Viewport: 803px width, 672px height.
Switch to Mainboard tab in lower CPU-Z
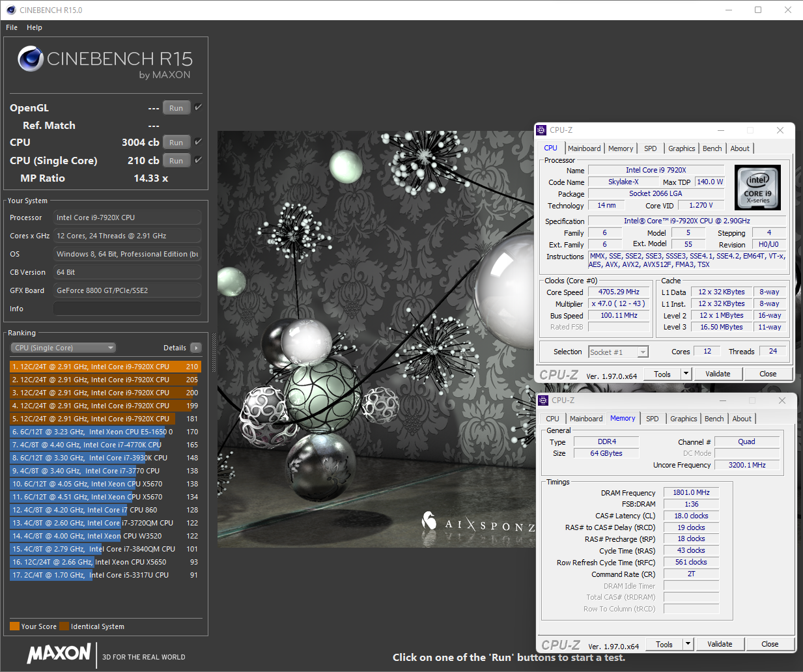(x=586, y=419)
